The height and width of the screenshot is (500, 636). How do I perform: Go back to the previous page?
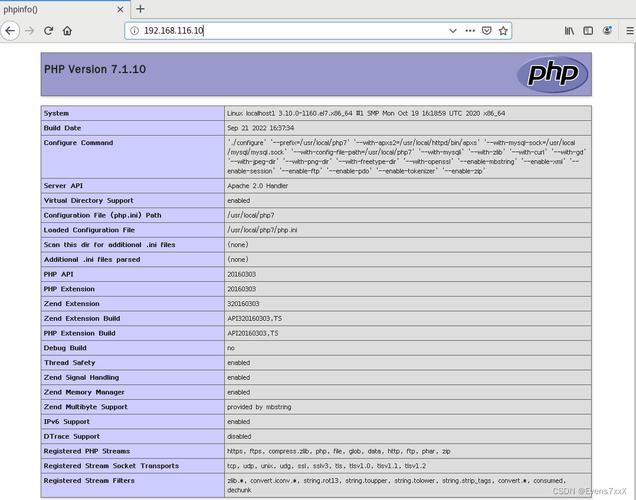click(x=10, y=31)
